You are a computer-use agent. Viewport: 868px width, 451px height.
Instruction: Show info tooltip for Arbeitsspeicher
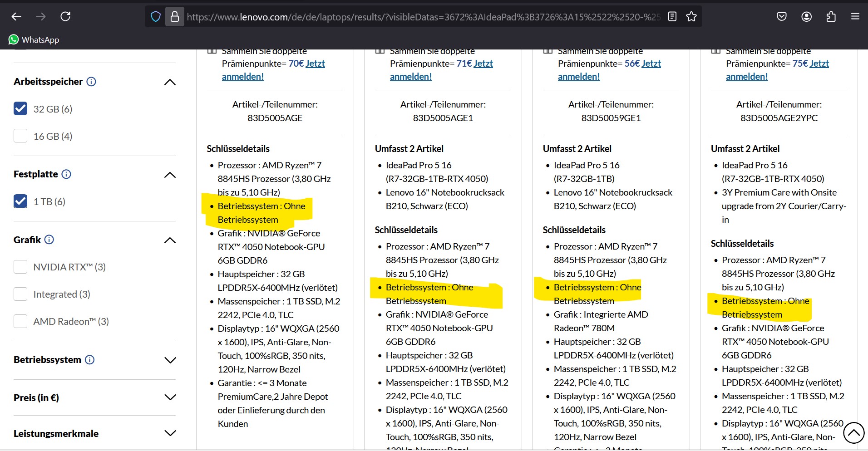click(x=91, y=82)
